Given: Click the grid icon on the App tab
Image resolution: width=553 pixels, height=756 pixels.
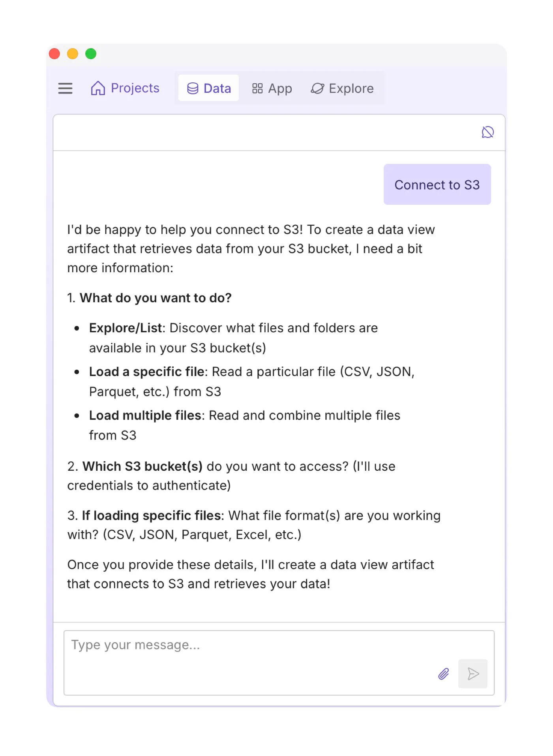Looking at the screenshot, I should click(x=257, y=88).
